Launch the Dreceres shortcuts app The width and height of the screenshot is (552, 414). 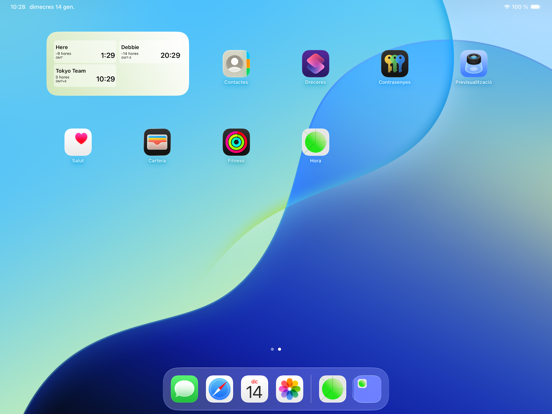(315, 64)
